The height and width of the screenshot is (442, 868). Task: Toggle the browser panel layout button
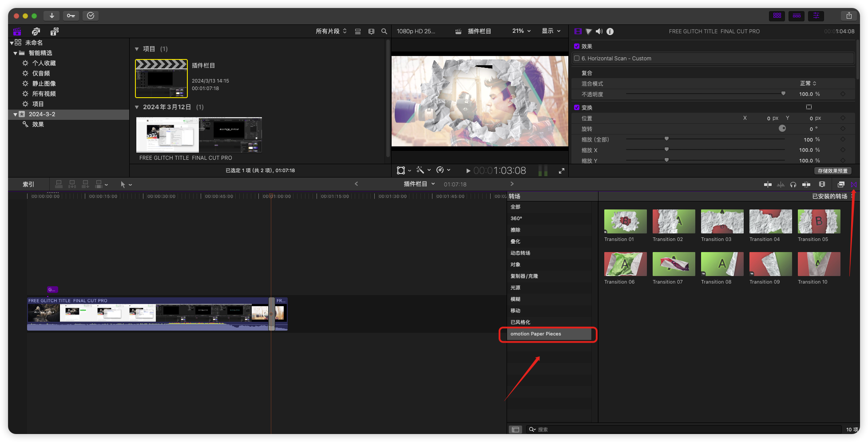[777, 16]
